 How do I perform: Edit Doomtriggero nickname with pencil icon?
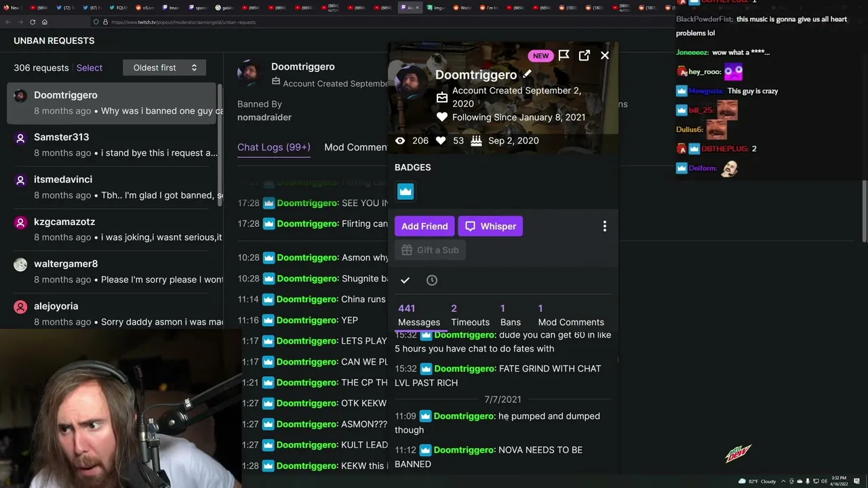pos(528,74)
